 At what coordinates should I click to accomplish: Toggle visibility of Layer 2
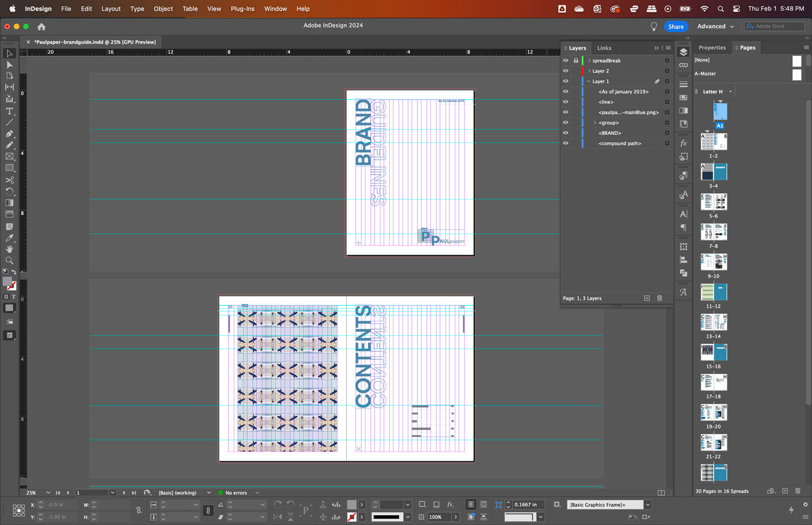(565, 71)
